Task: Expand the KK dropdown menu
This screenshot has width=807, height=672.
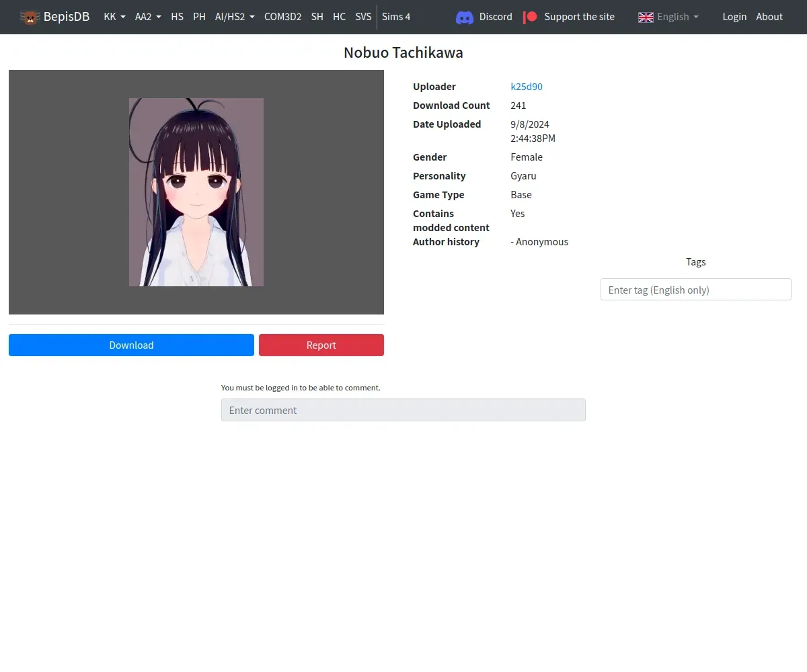Action: click(114, 17)
